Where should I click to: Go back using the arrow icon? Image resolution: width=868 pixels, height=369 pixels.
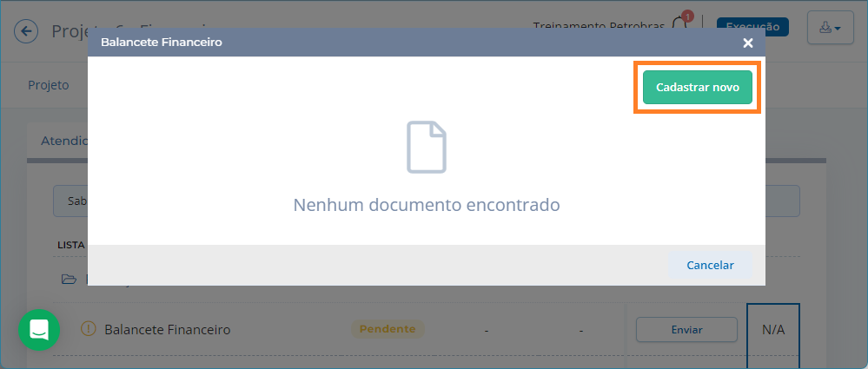point(26,31)
